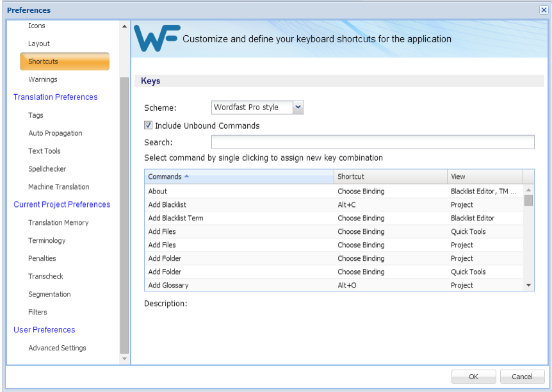Click into the Search input field
552x392 pixels.
click(x=373, y=142)
